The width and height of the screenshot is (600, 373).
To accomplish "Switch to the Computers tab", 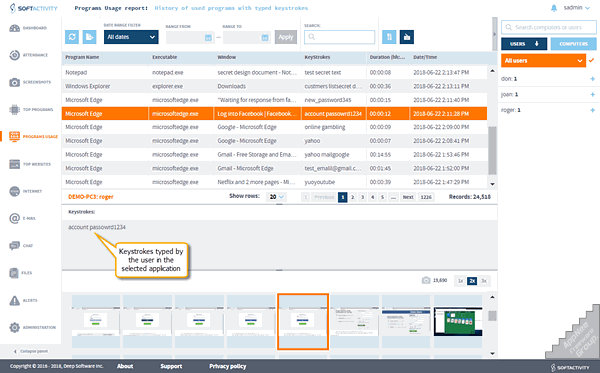I will [573, 44].
